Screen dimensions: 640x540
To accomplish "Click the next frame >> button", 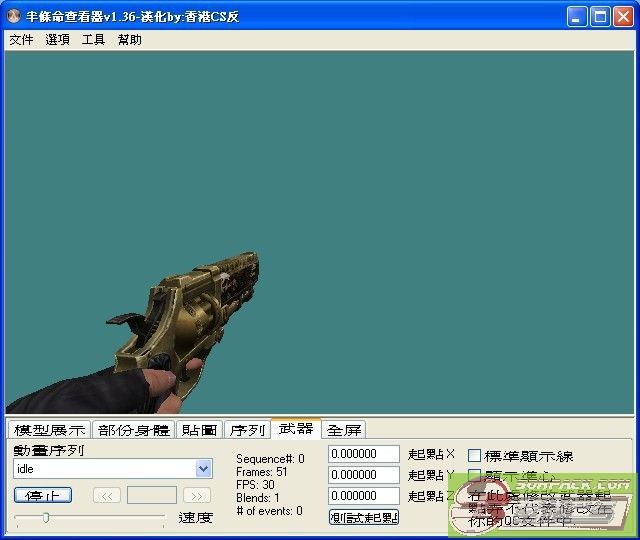I will (x=197, y=495).
